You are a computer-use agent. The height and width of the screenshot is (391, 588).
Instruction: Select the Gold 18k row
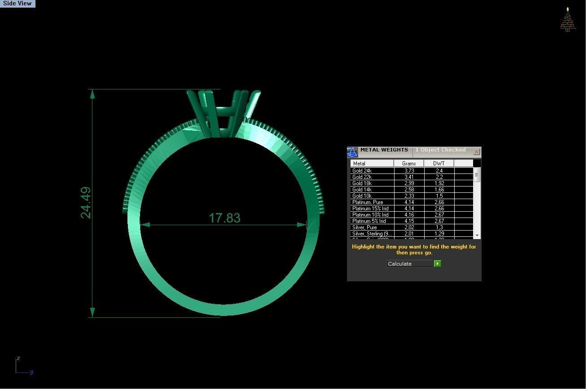[412, 183]
